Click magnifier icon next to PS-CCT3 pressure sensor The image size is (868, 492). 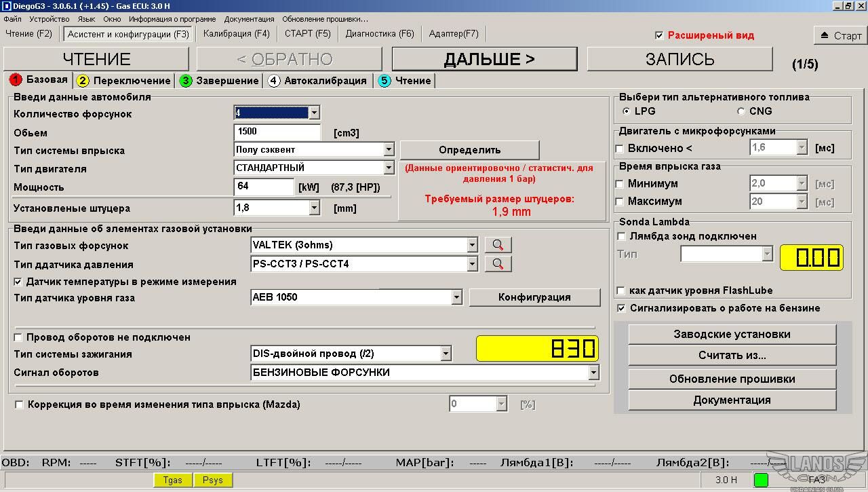(498, 263)
